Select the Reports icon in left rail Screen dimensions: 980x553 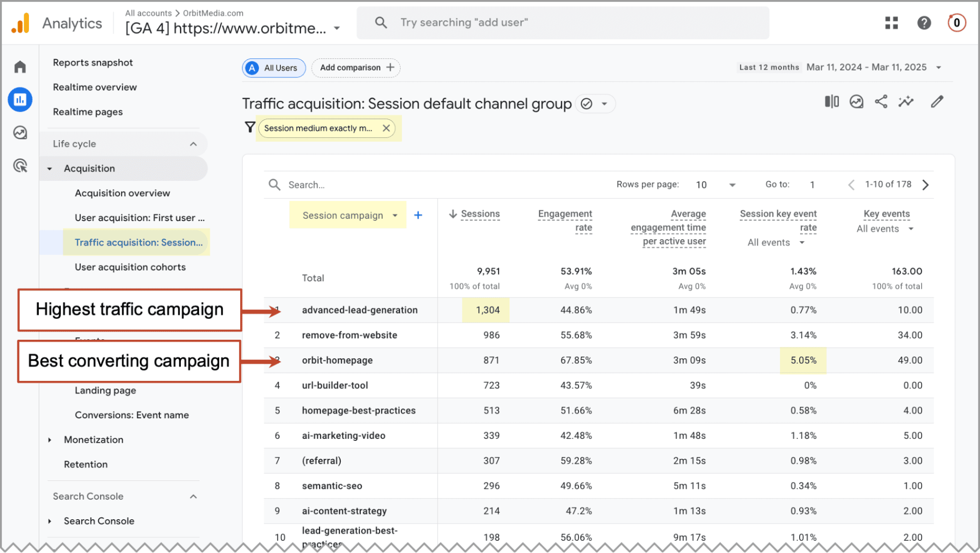(20, 100)
